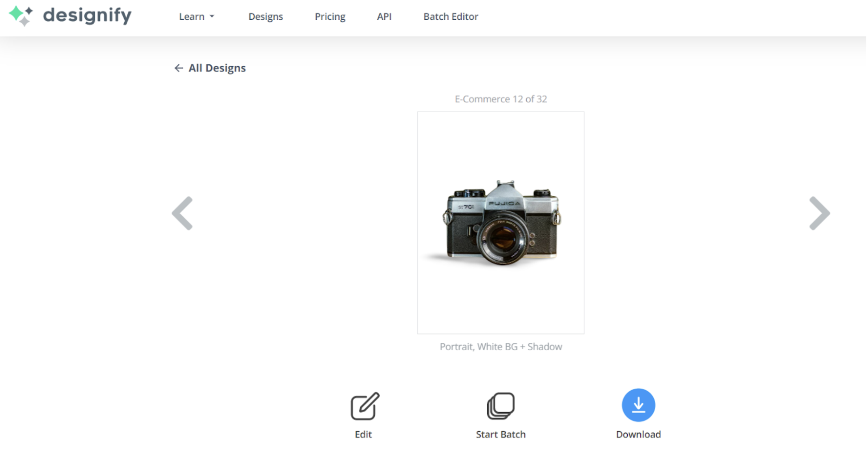This screenshot has height=455, width=868.
Task: Show the next design with right chevron
Action: point(819,213)
